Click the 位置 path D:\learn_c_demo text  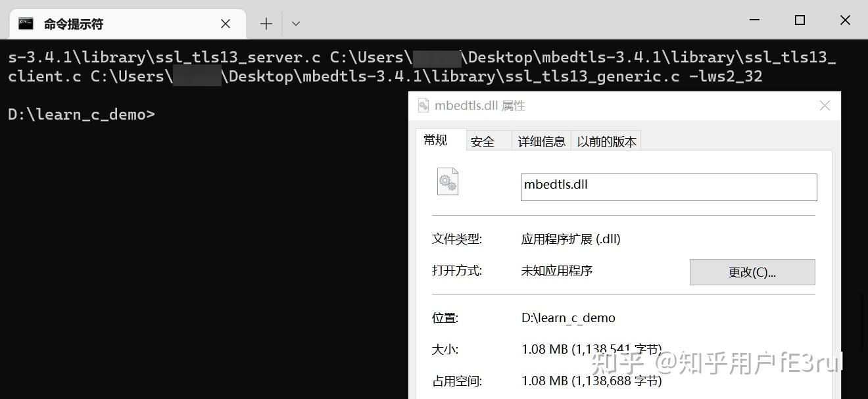(568, 317)
